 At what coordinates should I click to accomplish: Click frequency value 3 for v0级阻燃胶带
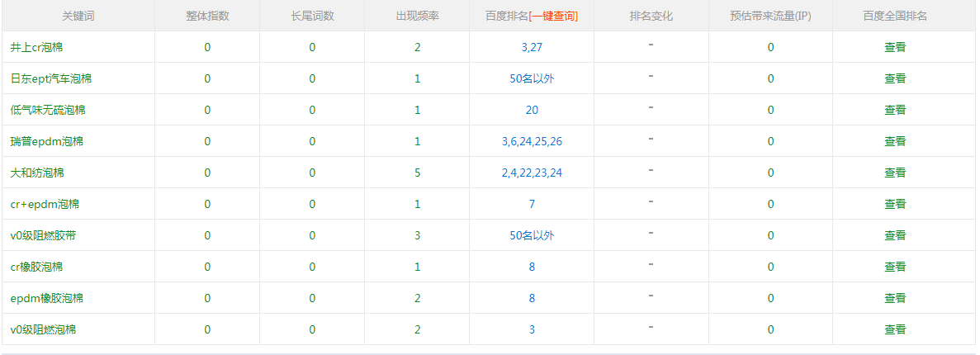click(418, 235)
